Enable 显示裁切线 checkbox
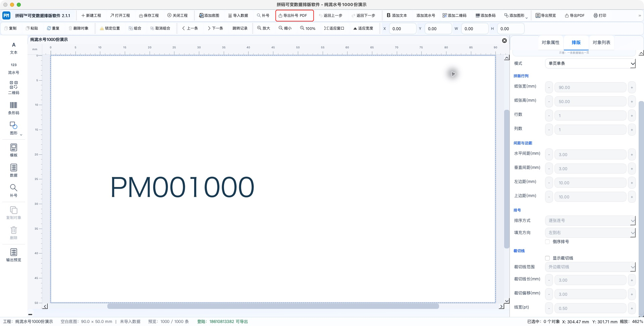Screen dimensions: 644x326 [x=547, y=258]
